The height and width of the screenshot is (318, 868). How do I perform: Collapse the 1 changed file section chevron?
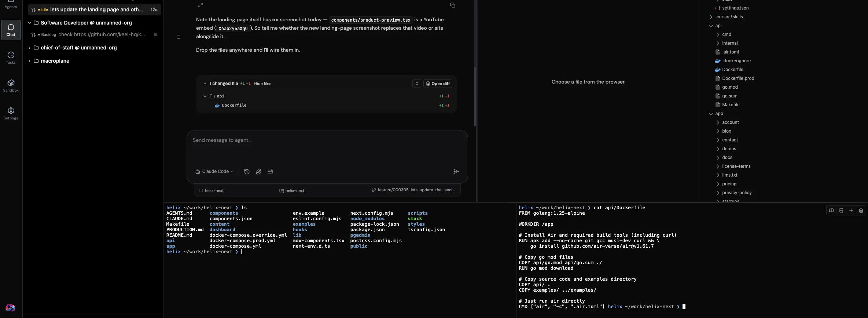point(205,84)
